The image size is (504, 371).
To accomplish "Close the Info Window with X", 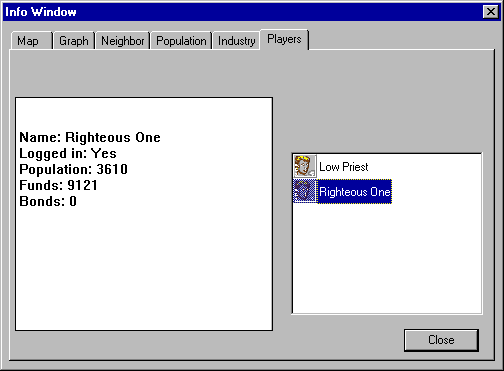I will 491,12.
